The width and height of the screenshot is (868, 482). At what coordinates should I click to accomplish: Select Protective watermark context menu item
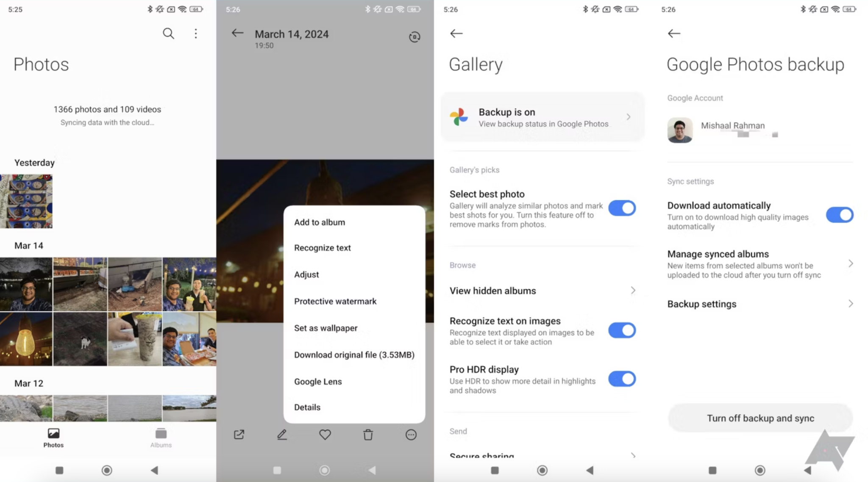click(335, 301)
